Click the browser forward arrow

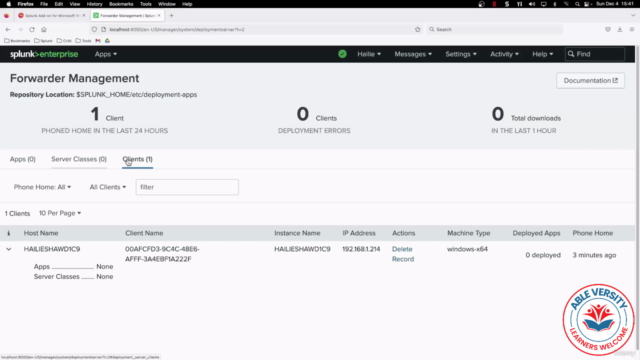pyautogui.click(x=20, y=29)
